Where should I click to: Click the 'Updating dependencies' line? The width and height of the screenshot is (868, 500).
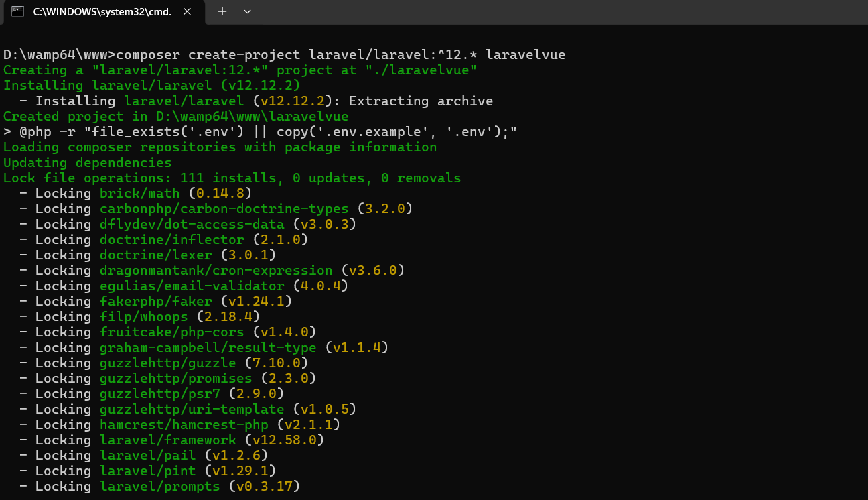click(x=87, y=163)
